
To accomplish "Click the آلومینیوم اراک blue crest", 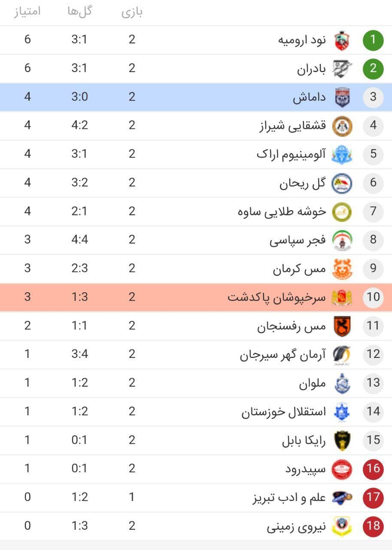I will (342, 154).
